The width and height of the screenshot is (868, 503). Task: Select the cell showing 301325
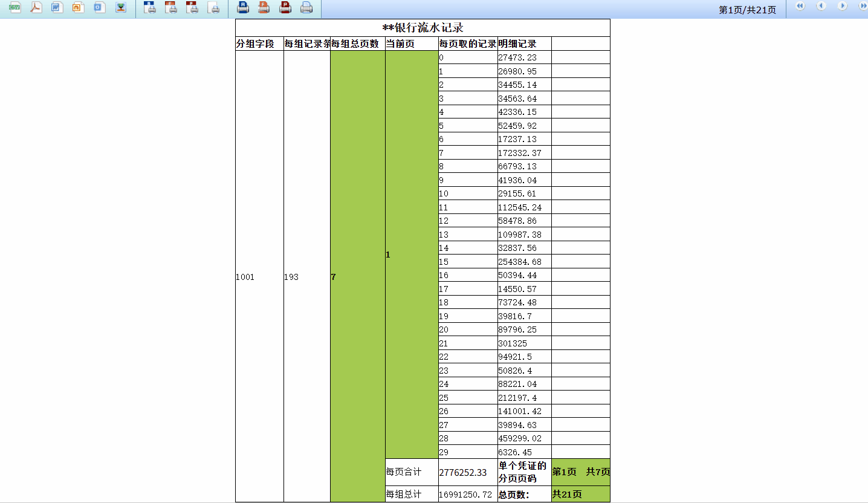(525, 343)
